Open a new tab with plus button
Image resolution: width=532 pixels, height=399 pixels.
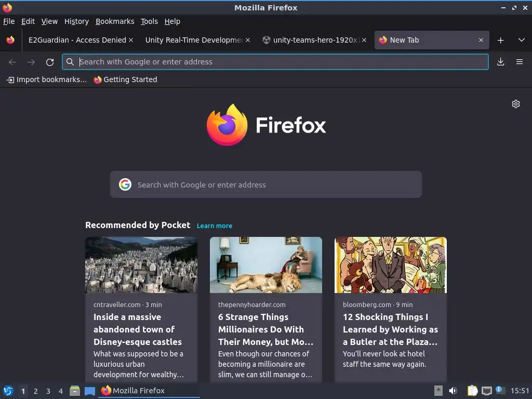click(x=500, y=41)
